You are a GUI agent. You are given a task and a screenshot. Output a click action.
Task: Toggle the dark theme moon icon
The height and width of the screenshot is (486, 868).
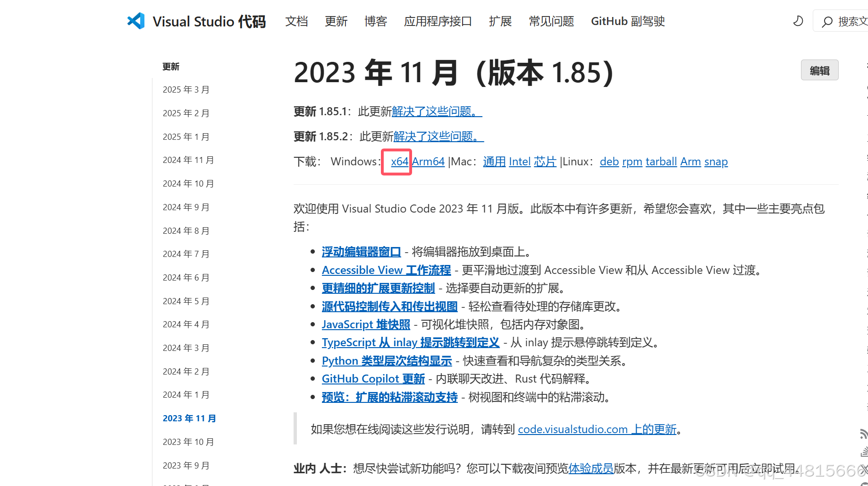pyautogui.click(x=798, y=21)
